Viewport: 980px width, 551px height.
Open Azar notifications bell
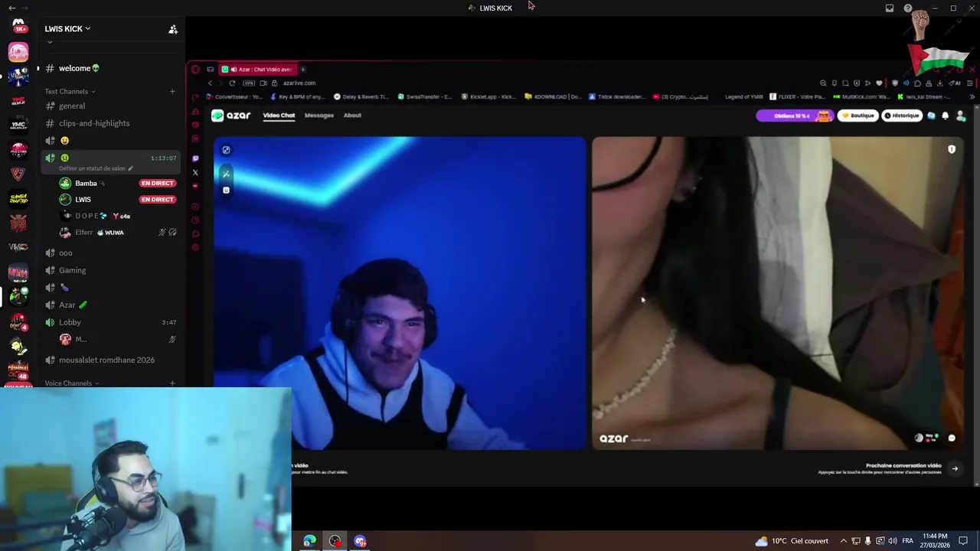coord(946,116)
